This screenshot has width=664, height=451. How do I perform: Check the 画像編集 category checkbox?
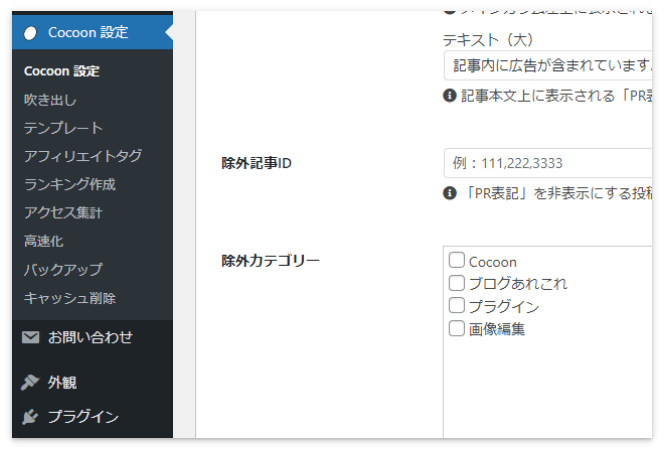[x=456, y=328]
